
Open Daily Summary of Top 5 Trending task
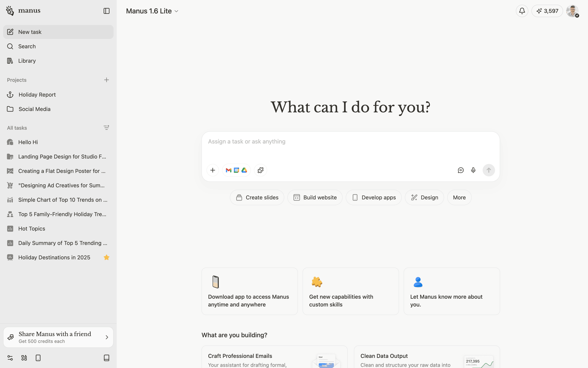pyautogui.click(x=58, y=243)
